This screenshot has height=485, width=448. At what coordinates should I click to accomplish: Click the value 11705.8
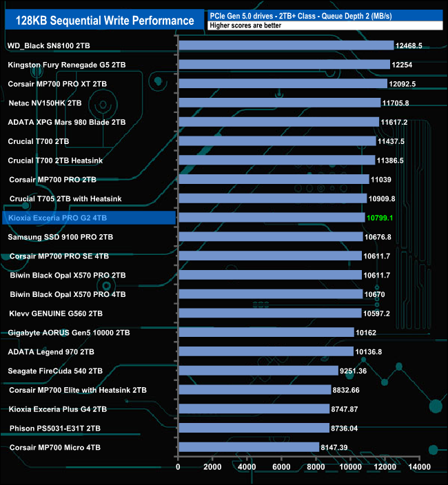(396, 103)
